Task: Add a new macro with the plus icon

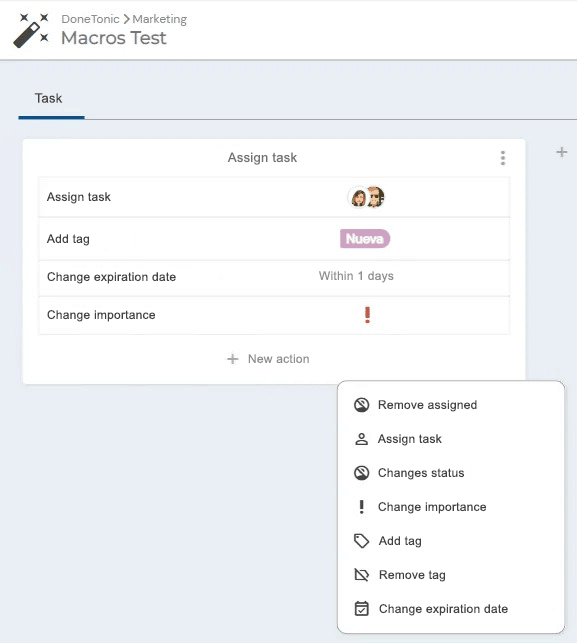Action: 561,152
